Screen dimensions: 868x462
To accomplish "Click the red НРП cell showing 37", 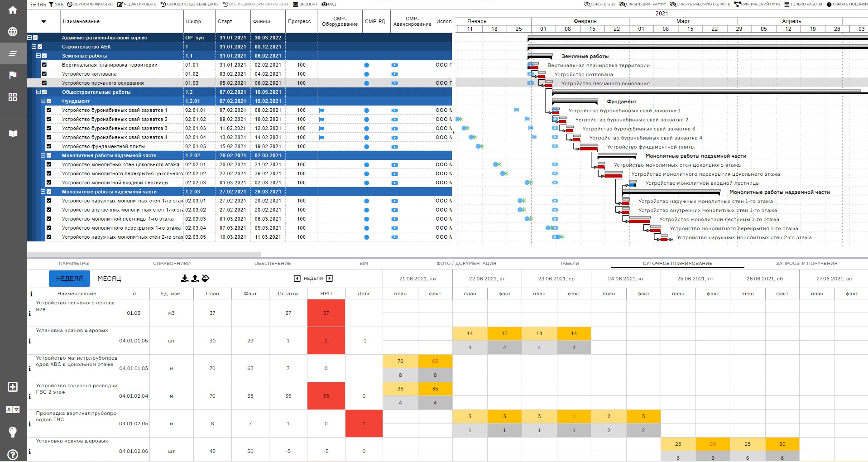I will point(326,313).
